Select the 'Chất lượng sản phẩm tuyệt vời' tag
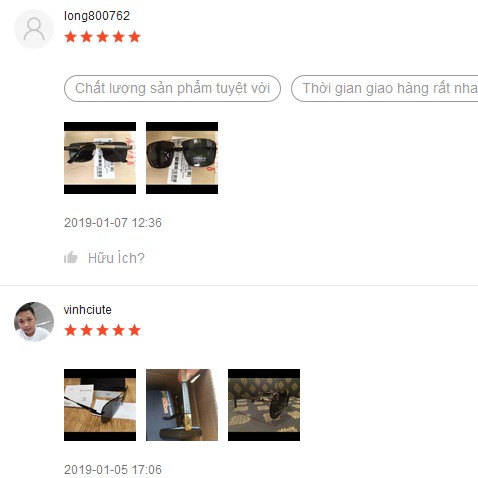Image resolution: width=478 pixels, height=478 pixels. 172,88
